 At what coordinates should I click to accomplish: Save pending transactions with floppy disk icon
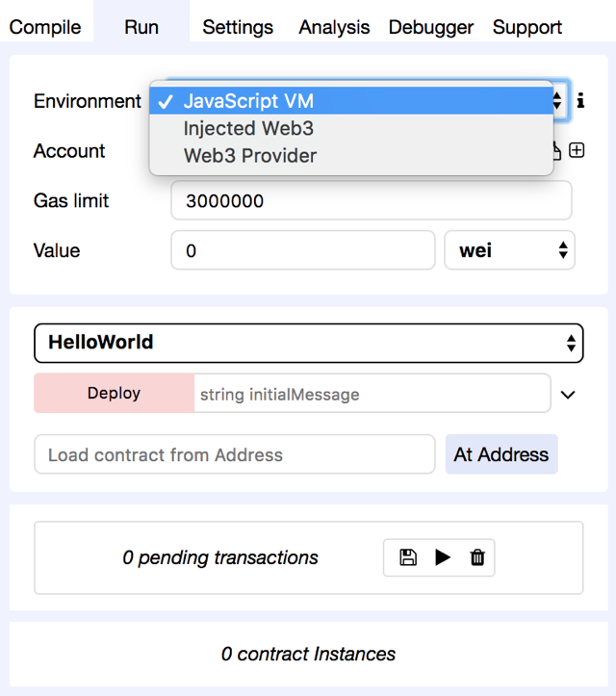408,557
